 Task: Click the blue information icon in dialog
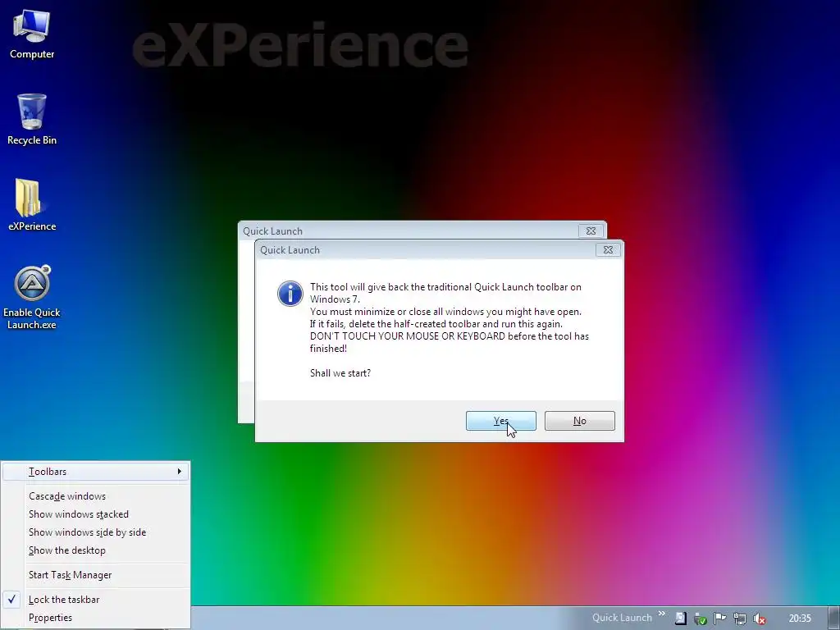pyautogui.click(x=290, y=294)
